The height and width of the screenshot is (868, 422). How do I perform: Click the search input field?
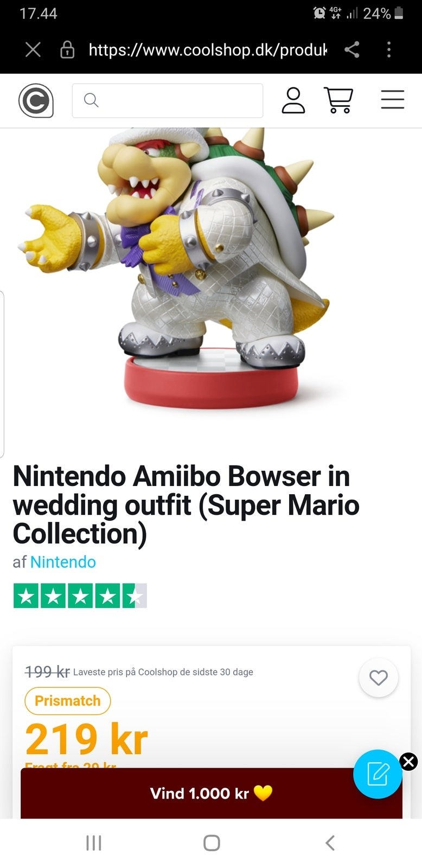(x=168, y=100)
